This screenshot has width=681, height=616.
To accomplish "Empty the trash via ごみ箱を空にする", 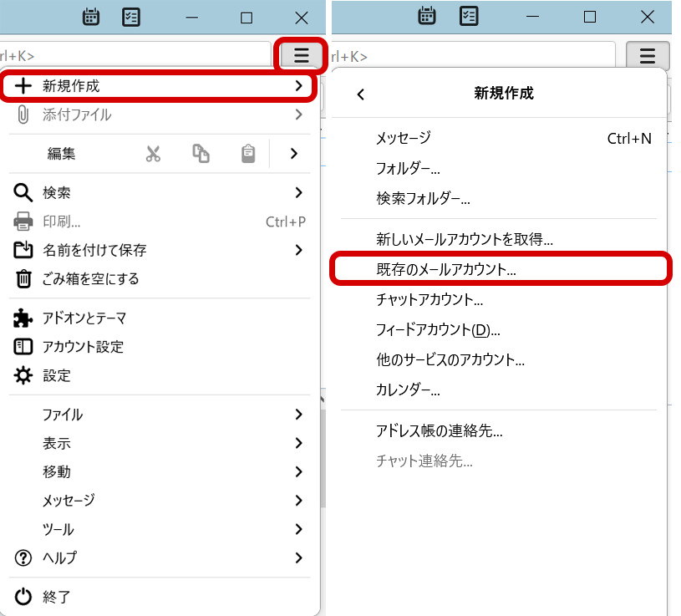I will [90, 279].
